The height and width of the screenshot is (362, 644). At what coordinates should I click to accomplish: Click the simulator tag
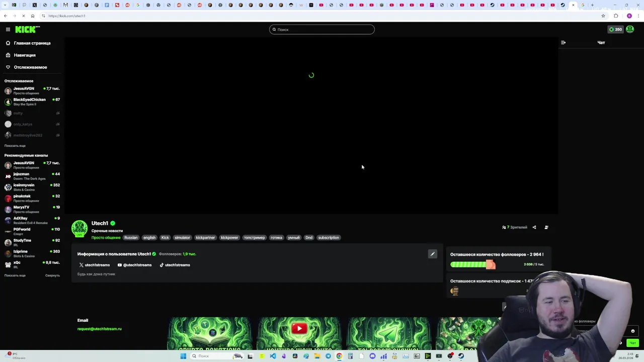tap(182, 238)
